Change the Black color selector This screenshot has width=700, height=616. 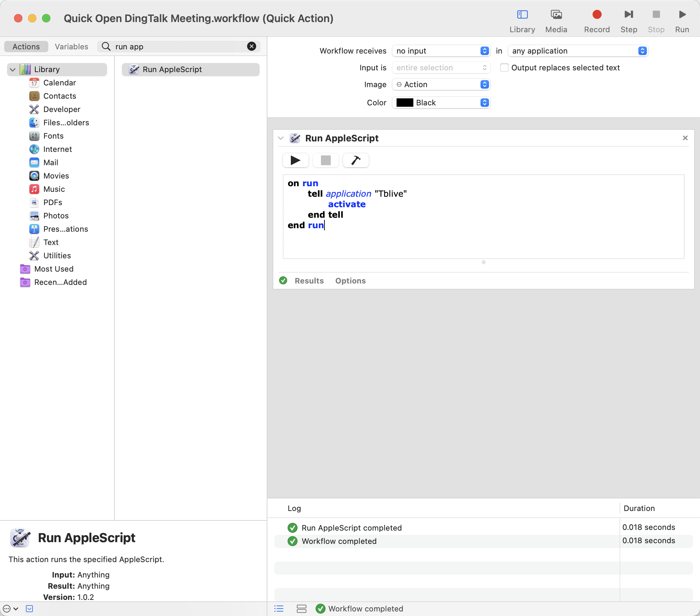(x=441, y=103)
